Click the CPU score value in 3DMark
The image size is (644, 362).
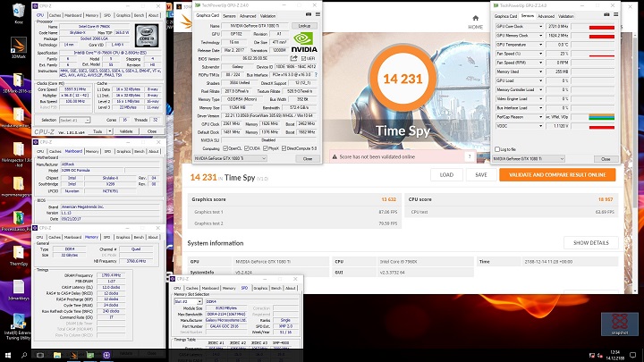[606, 199]
